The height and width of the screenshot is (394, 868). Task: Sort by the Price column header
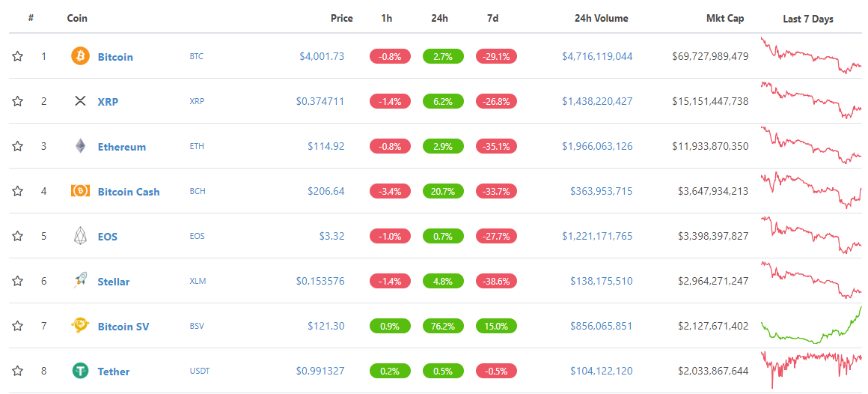(x=341, y=18)
